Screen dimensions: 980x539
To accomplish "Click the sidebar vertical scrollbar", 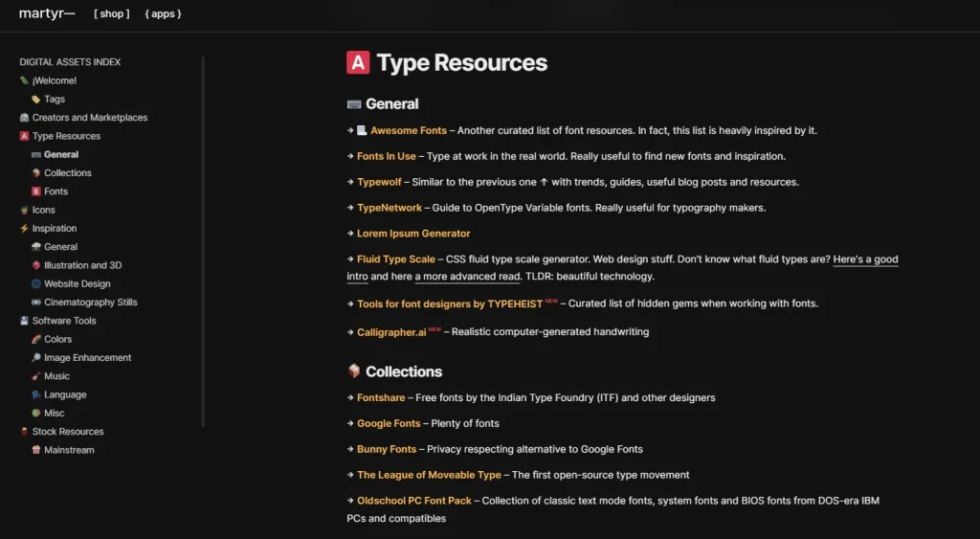I will click(x=203, y=241).
